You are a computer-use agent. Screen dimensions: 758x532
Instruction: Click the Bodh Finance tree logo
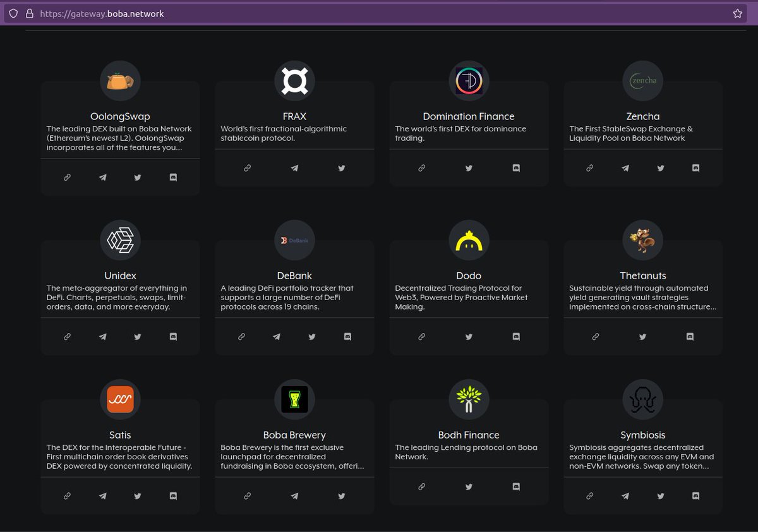(x=469, y=399)
